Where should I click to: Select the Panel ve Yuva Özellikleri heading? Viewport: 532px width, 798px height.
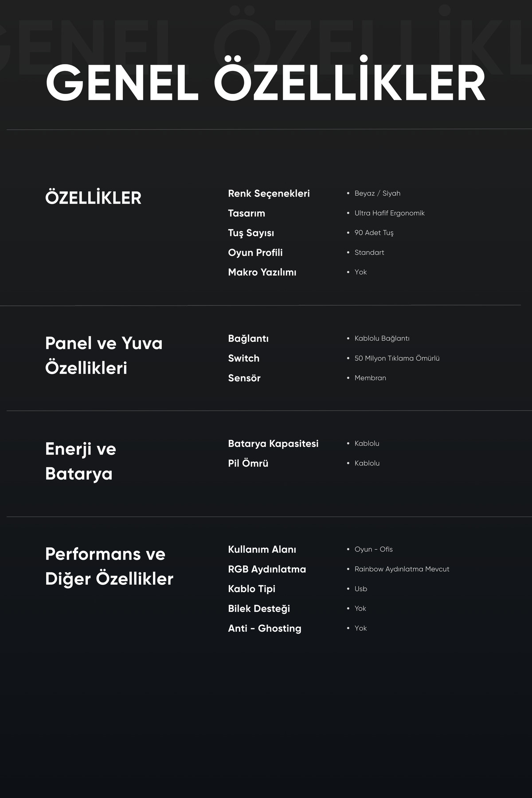(x=104, y=356)
